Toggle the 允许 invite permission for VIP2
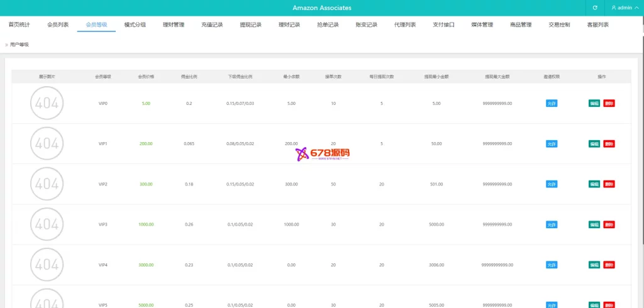 pos(552,184)
